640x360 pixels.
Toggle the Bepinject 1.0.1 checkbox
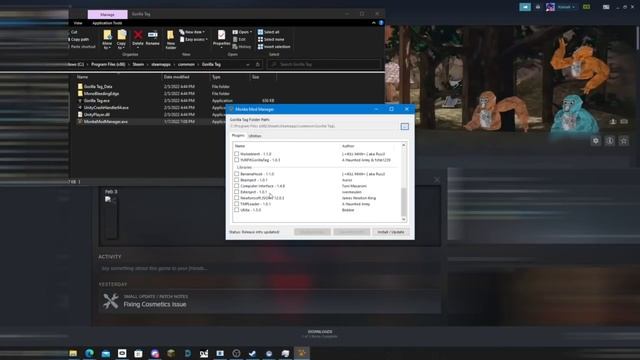click(236, 180)
